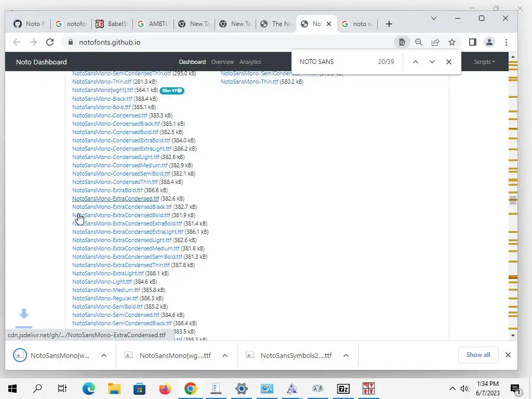Open Windows Start menu

12,389
